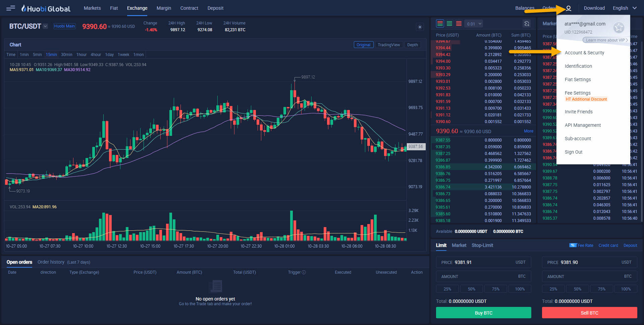Click the sell AMOUNT input field
644x325 pixels.
click(589, 276)
